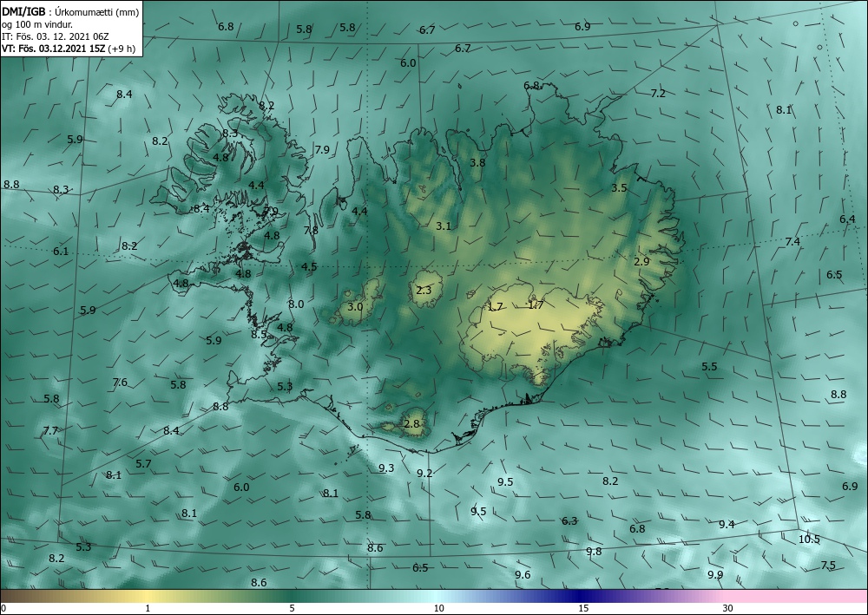Click the 7.4 value label

click(792, 242)
